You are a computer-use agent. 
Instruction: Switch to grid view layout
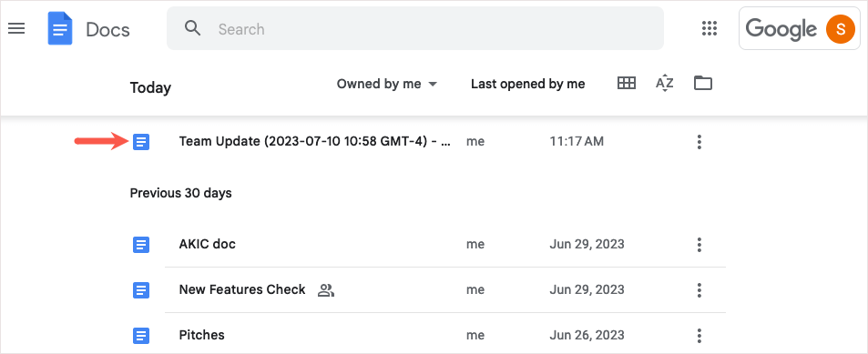pyautogui.click(x=626, y=84)
